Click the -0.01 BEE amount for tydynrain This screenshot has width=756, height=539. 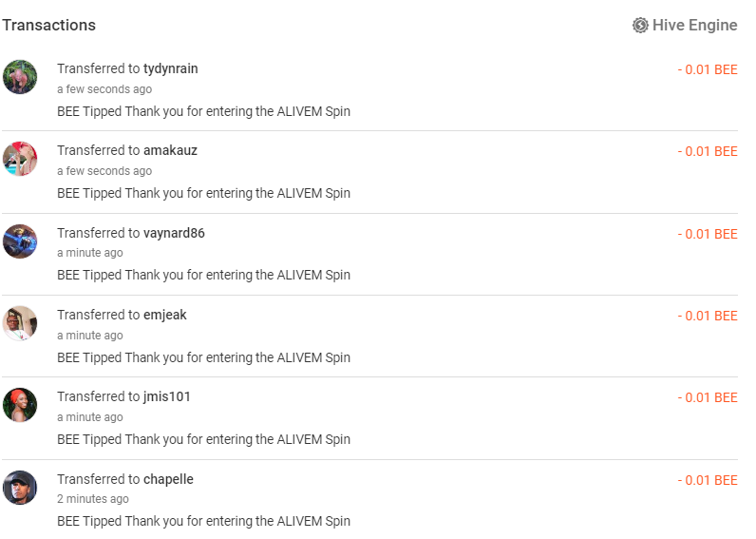(x=708, y=69)
